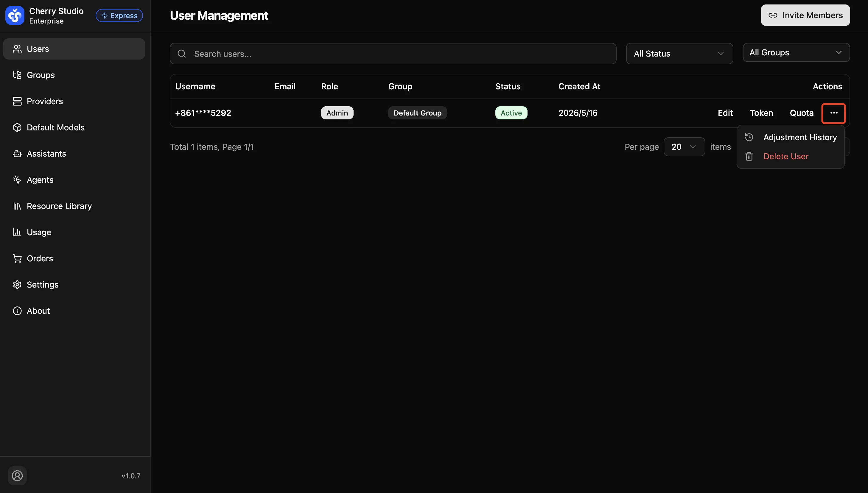
Task: Open Default Models in the sidebar
Action: coord(74,127)
